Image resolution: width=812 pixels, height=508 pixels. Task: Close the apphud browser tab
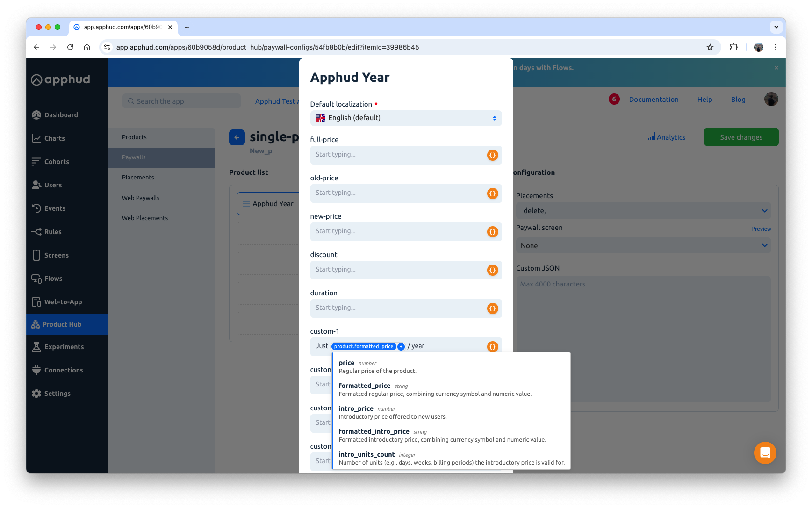(170, 27)
